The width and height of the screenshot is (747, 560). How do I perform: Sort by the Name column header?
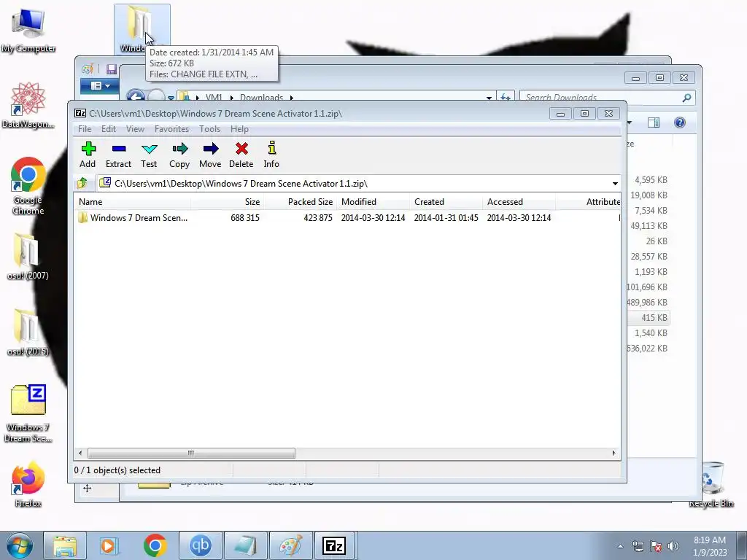pyautogui.click(x=133, y=202)
